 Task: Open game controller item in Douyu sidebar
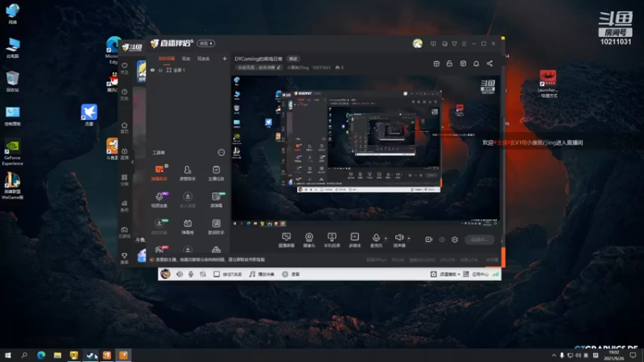point(125,232)
